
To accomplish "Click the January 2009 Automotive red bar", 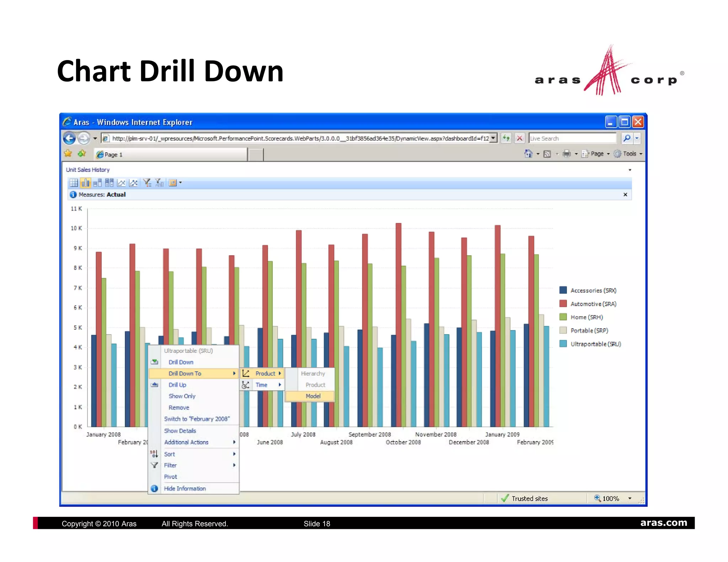I will tap(498, 326).
